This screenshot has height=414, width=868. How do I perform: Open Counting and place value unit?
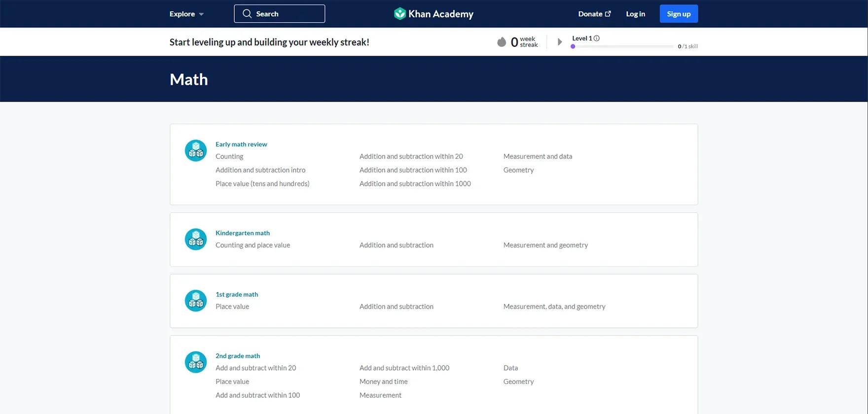(x=253, y=245)
